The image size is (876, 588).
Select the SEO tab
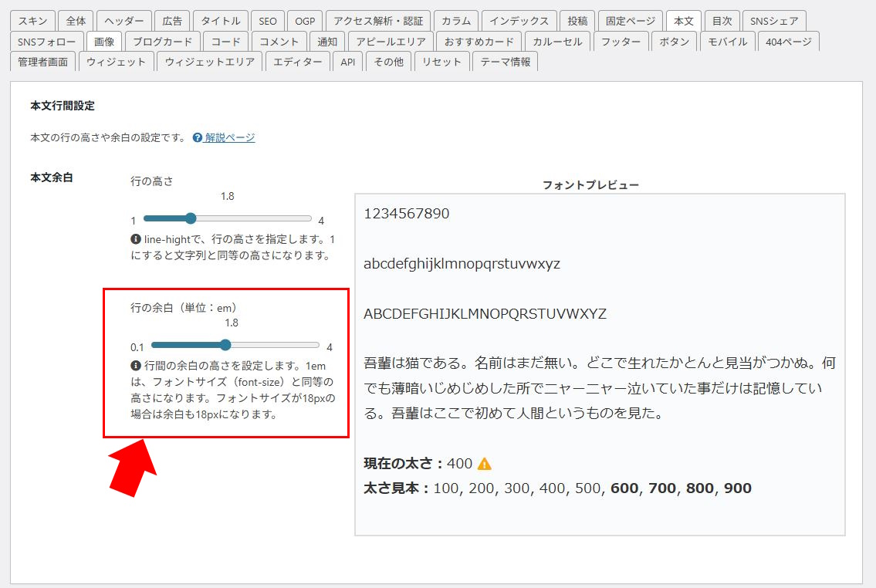[267, 21]
